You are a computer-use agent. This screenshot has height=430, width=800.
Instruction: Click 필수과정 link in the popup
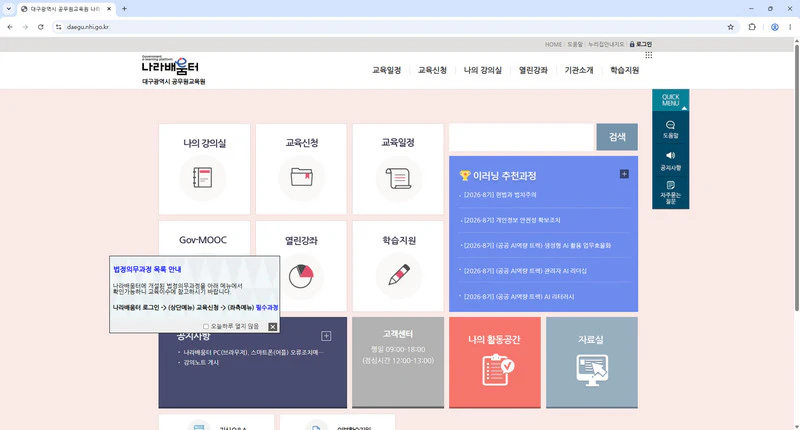[x=267, y=308]
